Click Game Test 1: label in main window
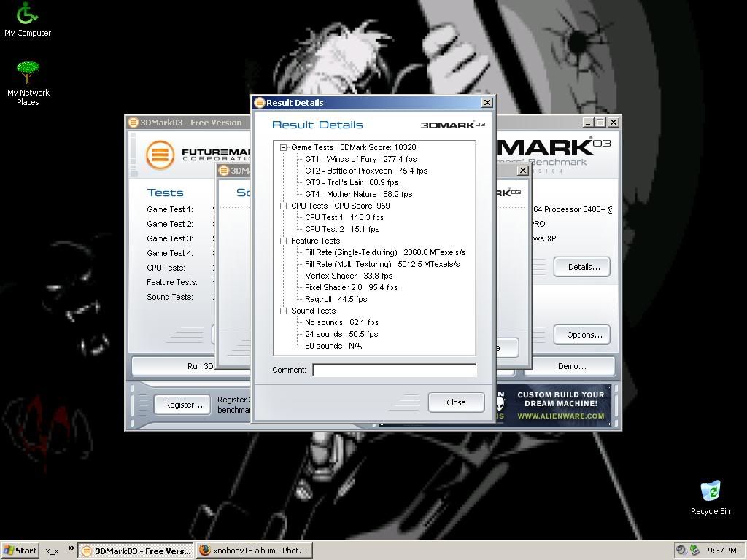747x560 pixels. [170, 209]
